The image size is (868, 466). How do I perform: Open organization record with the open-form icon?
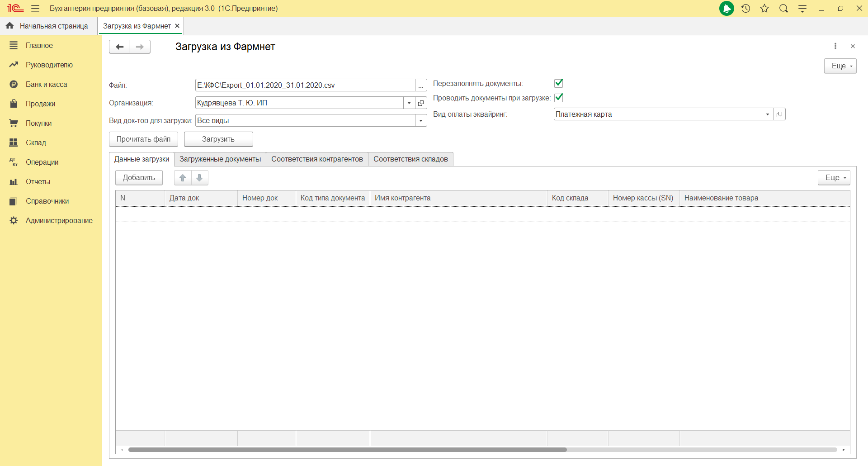click(421, 103)
